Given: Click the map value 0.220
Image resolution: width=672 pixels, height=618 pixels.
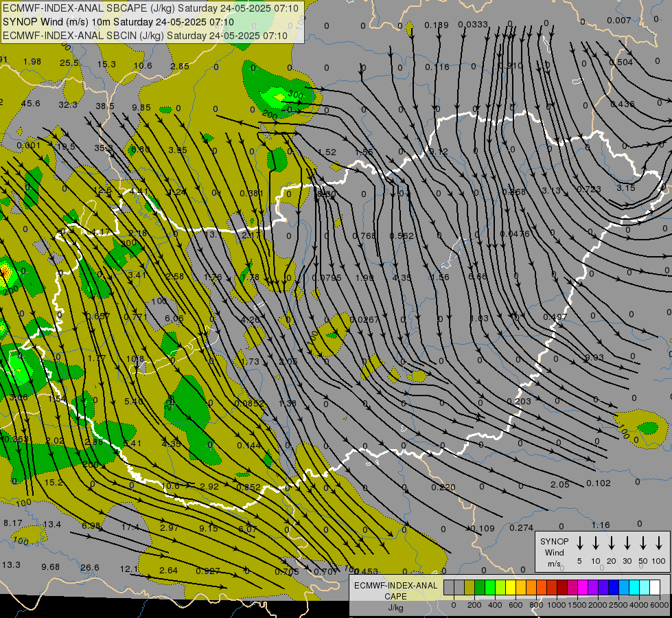Looking at the screenshot, I should 443,488.
